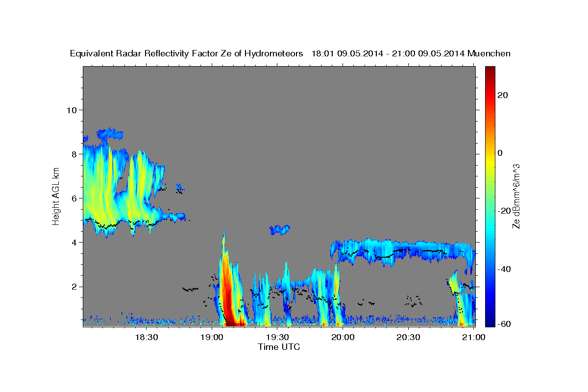Click the '19:00' time tick label
Screen dimensions: 588x392
(212, 338)
